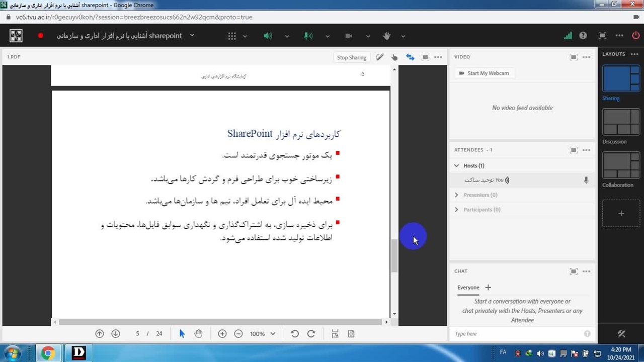Screen dimensions: 644x362
Task: Zoom out of the PDF document
Action: [238, 334]
